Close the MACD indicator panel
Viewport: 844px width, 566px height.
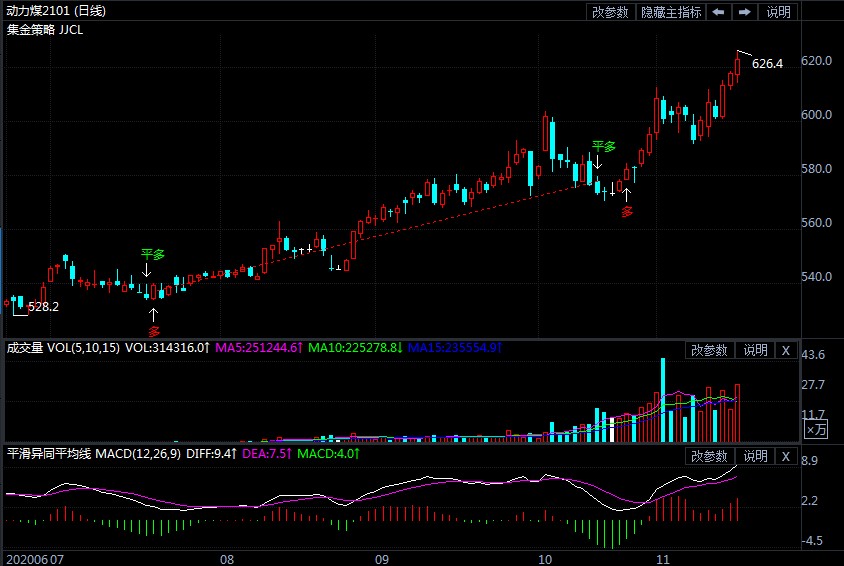(786, 456)
